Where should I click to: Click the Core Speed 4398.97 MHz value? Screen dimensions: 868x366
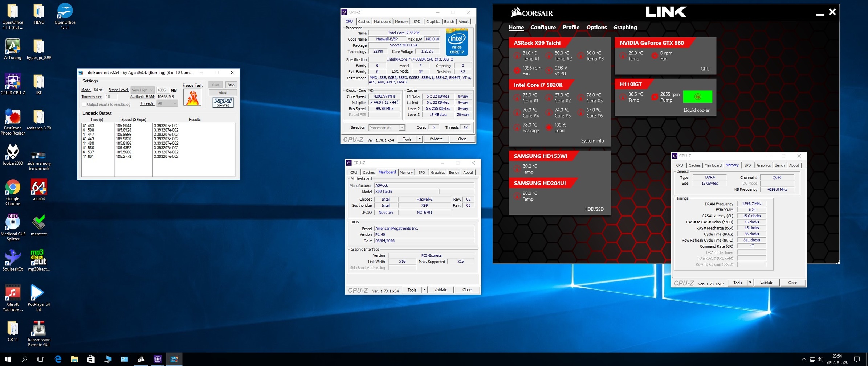pyautogui.click(x=384, y=96)
